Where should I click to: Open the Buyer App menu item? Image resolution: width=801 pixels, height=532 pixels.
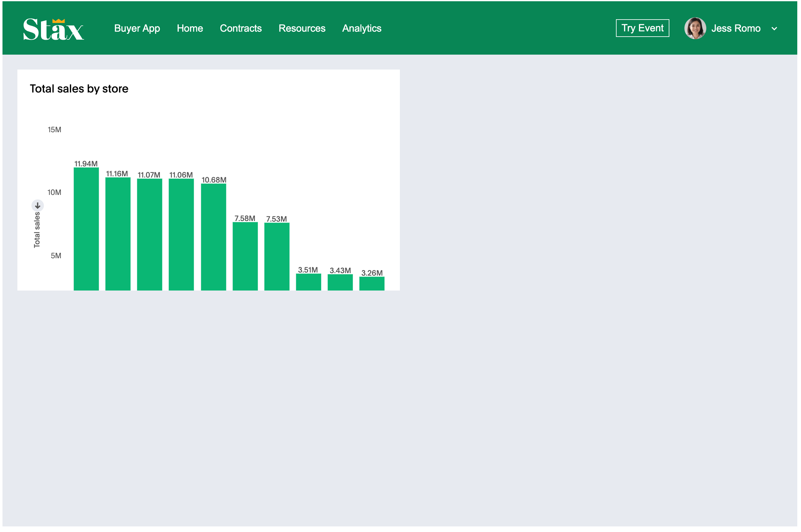(137, 28)
